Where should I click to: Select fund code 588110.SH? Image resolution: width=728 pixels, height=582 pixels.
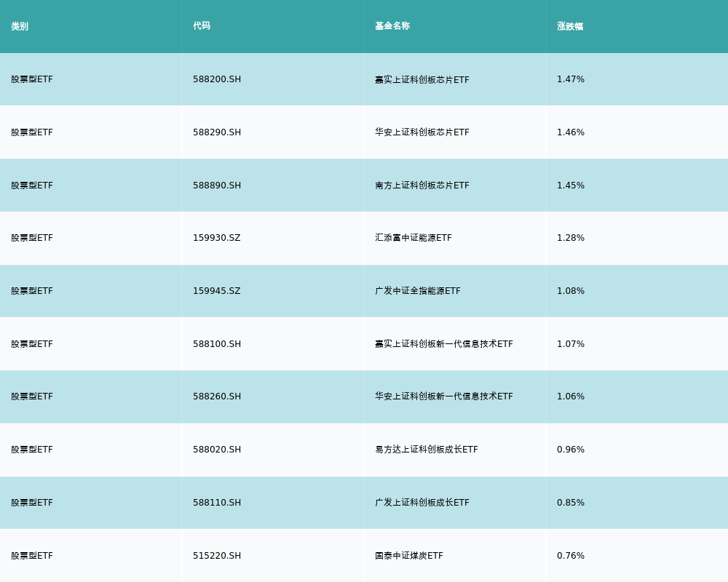click(217, 503)
